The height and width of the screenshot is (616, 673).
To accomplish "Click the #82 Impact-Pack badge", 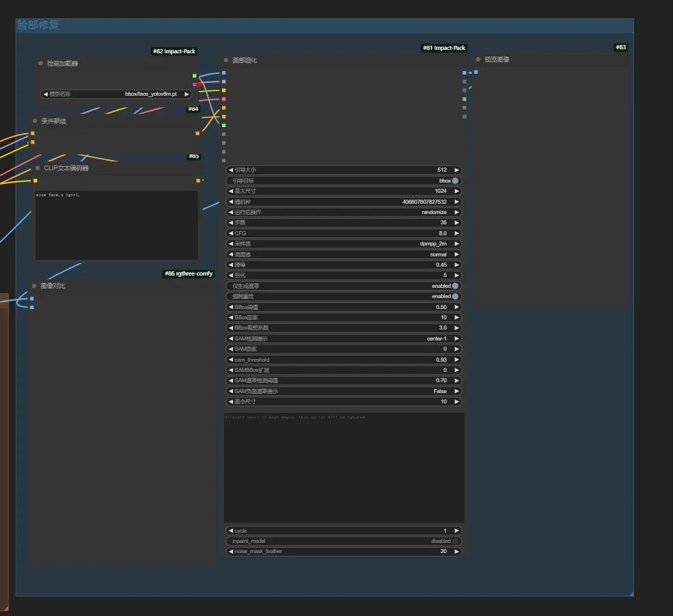I will point(174,51).
